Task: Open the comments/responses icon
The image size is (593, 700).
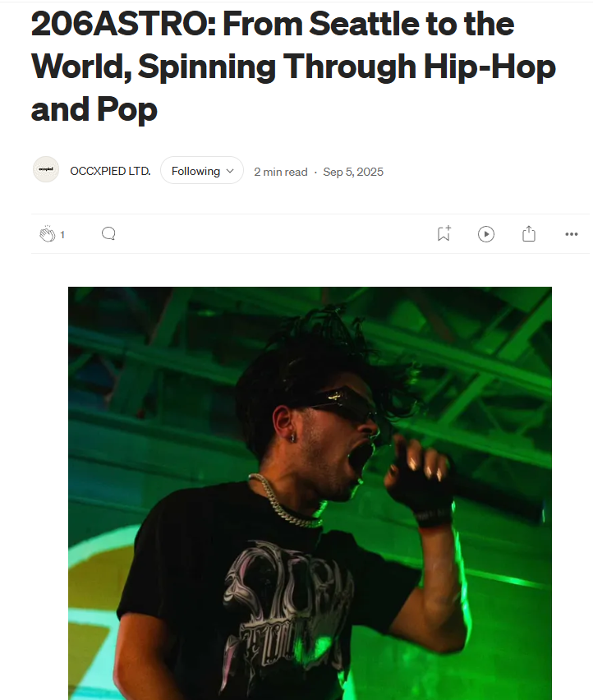Action: point(108,233)
